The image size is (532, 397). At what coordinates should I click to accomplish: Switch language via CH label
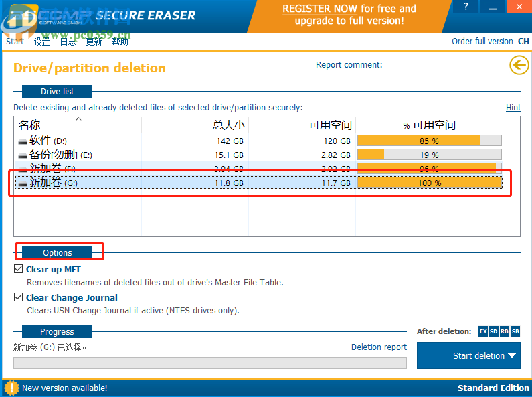point(523,42)
